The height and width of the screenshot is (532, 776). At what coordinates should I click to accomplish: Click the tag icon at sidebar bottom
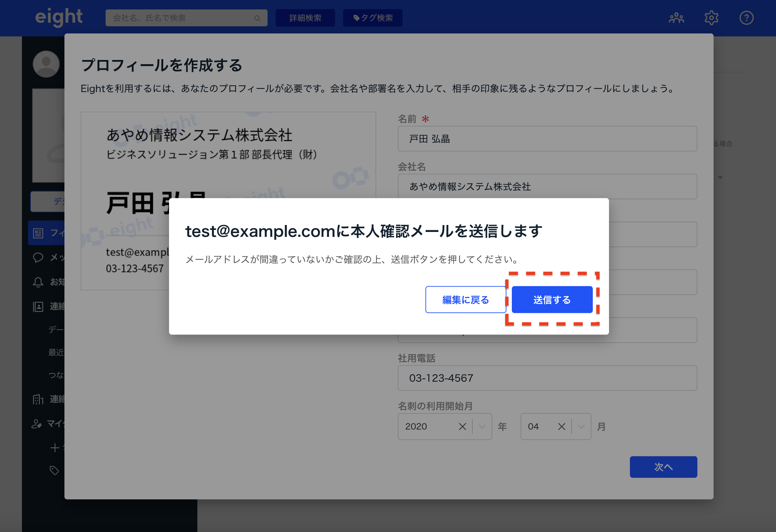(x=54, y=470)
